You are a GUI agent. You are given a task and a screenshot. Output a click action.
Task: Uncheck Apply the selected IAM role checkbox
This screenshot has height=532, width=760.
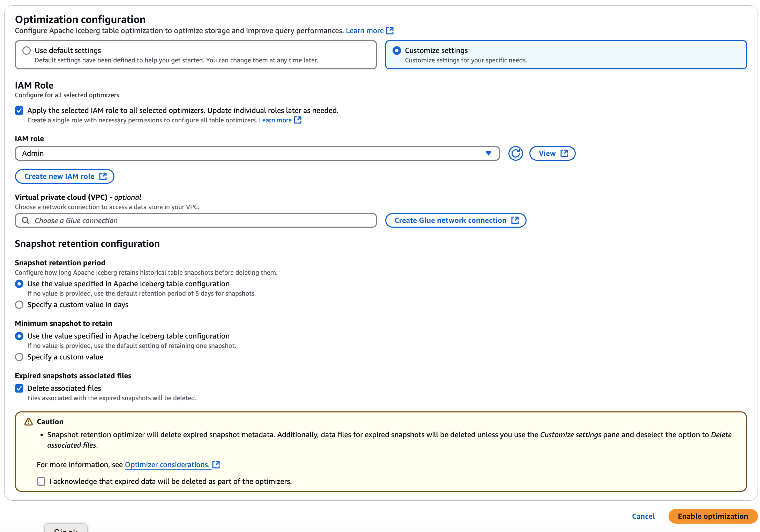(x=19, y=111)
